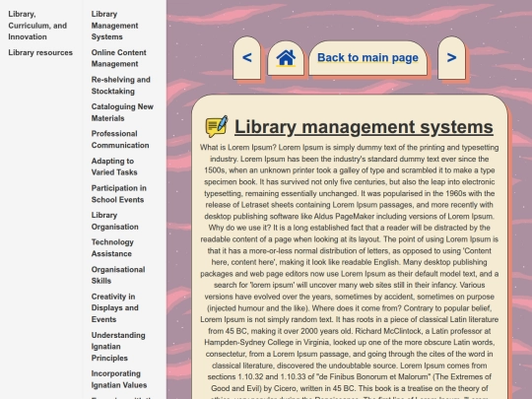
Task: Open Creativity in Displays and Events
Action: click(114, 307)
